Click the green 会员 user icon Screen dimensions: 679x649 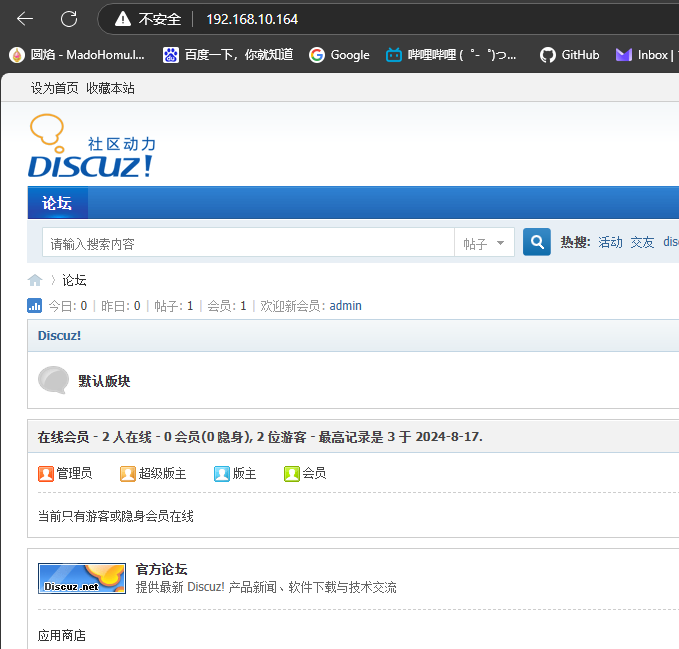coord(292,474)
